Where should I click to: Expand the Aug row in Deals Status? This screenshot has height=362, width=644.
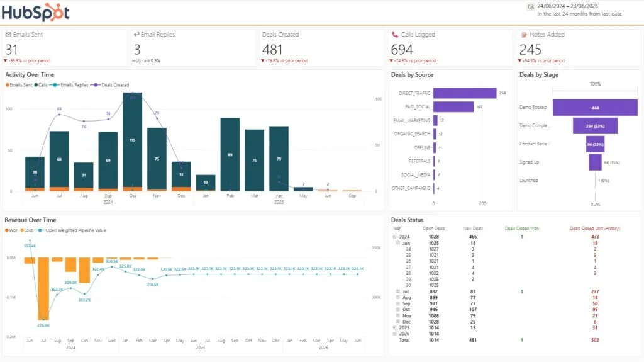[x=397, y=297]
